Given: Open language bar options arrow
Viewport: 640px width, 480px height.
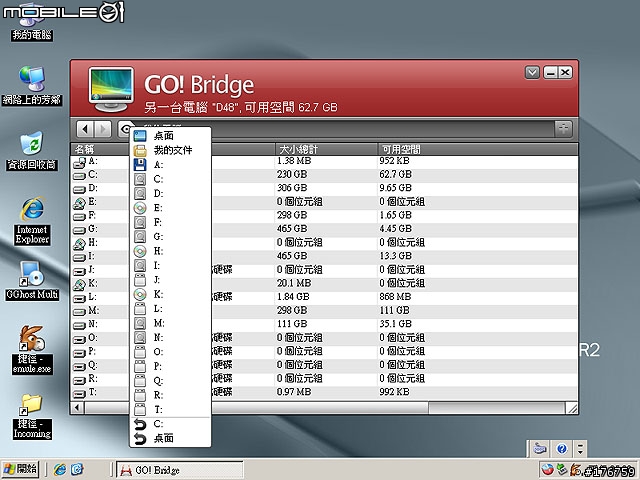Looking at the screenshot, I should [580, 448].
